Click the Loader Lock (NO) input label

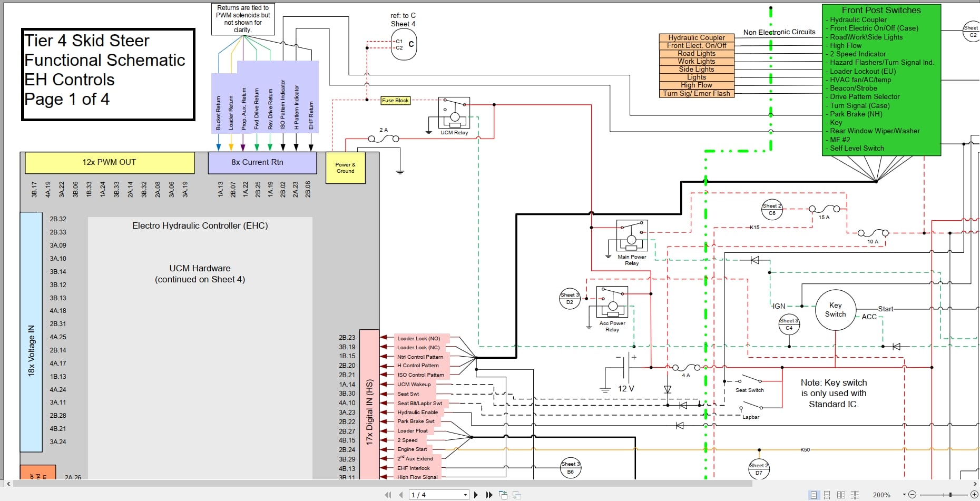coord(422,338)
